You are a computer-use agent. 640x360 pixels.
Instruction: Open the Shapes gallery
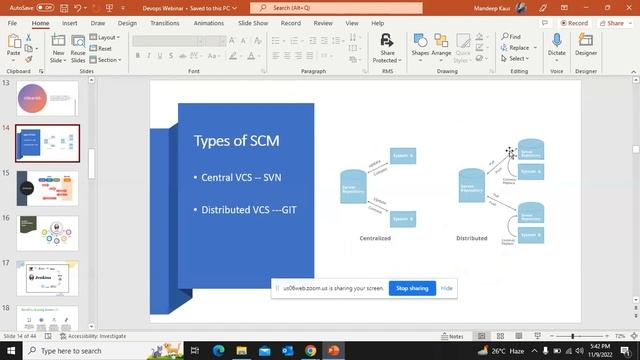[420, 48]
